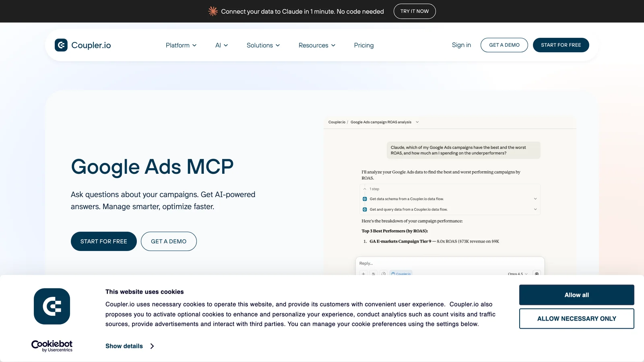Expand the 'Get and query data' step chevron
The height and width of the screenshot is (362, 644).
tap(535, 209)
